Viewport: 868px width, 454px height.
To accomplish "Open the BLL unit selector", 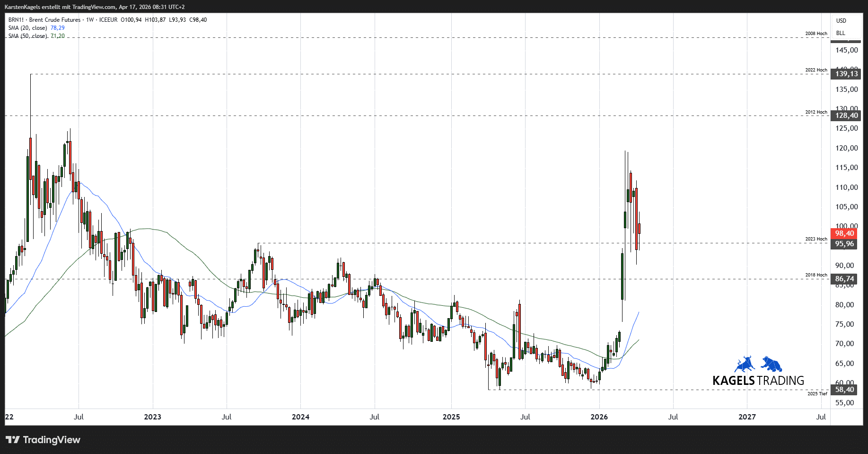I will click(841, 33).
